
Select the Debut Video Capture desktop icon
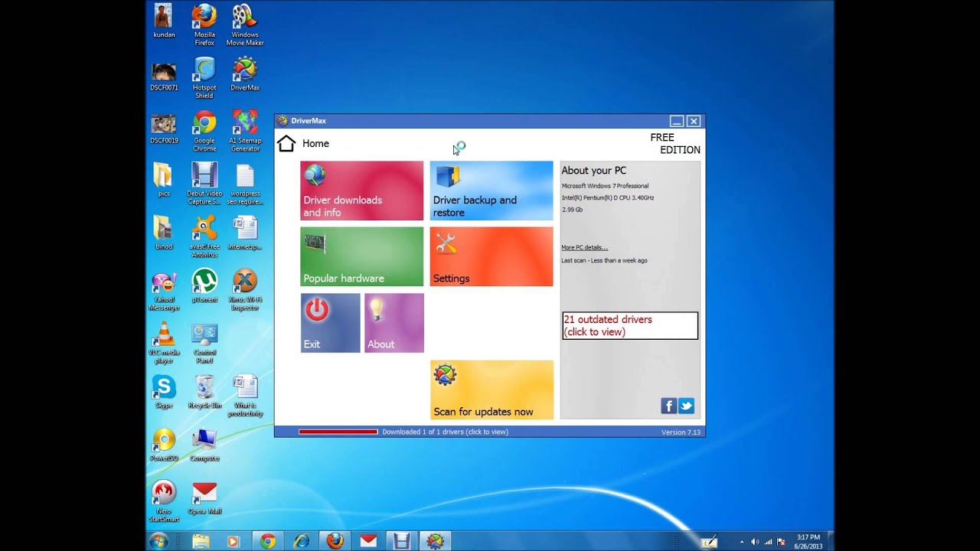[x=204, y=184]
